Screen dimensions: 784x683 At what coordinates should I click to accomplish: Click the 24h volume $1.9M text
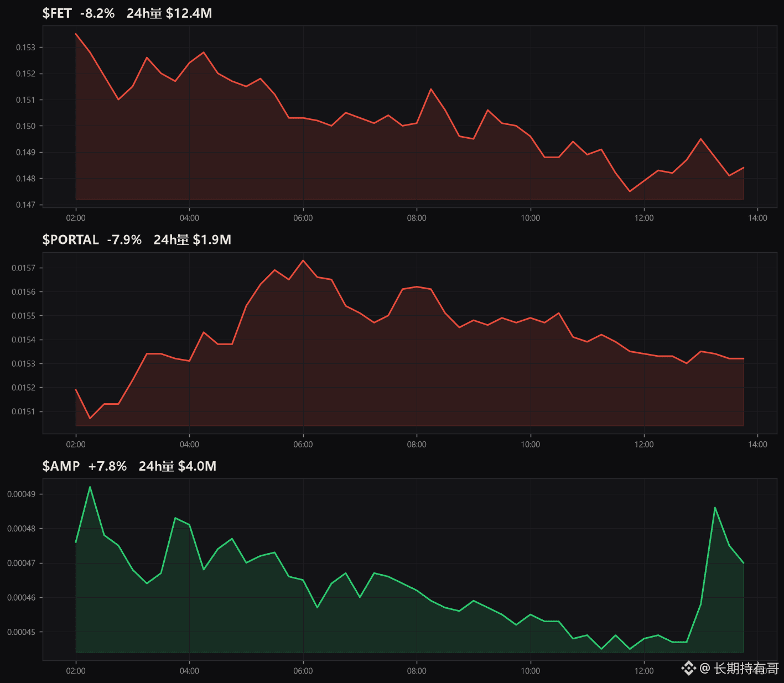(193, 239)
